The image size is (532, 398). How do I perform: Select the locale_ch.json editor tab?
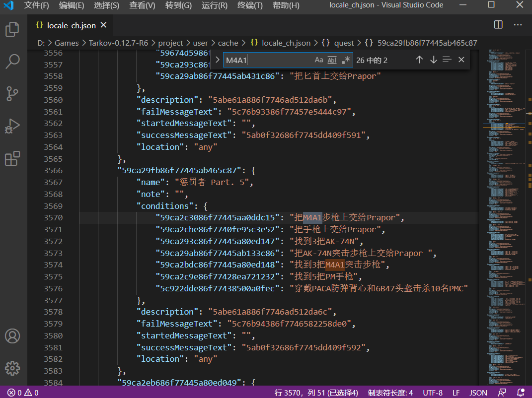(x=71, y=25)
